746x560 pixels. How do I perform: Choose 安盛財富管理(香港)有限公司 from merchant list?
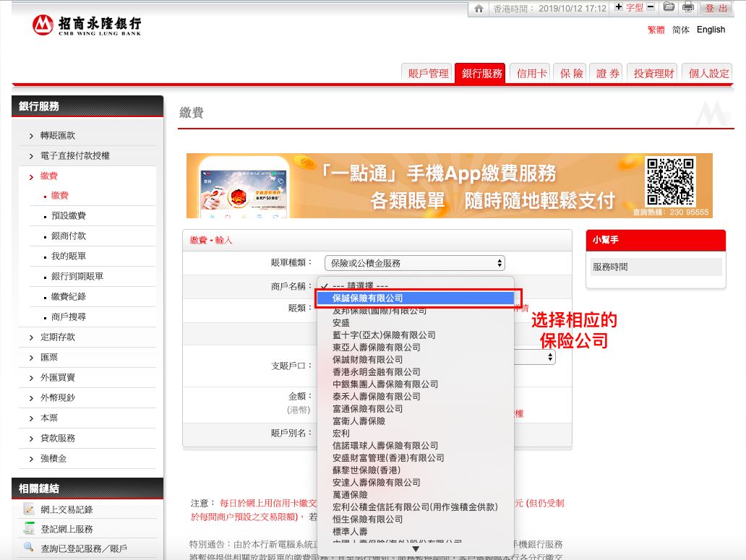pos(416,458)
